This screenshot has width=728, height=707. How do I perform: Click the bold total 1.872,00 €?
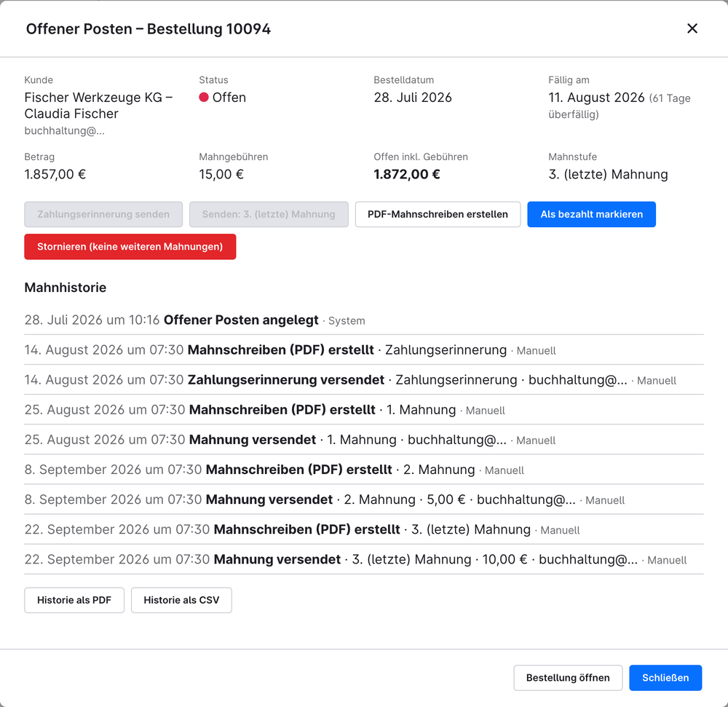pos(407,175)
